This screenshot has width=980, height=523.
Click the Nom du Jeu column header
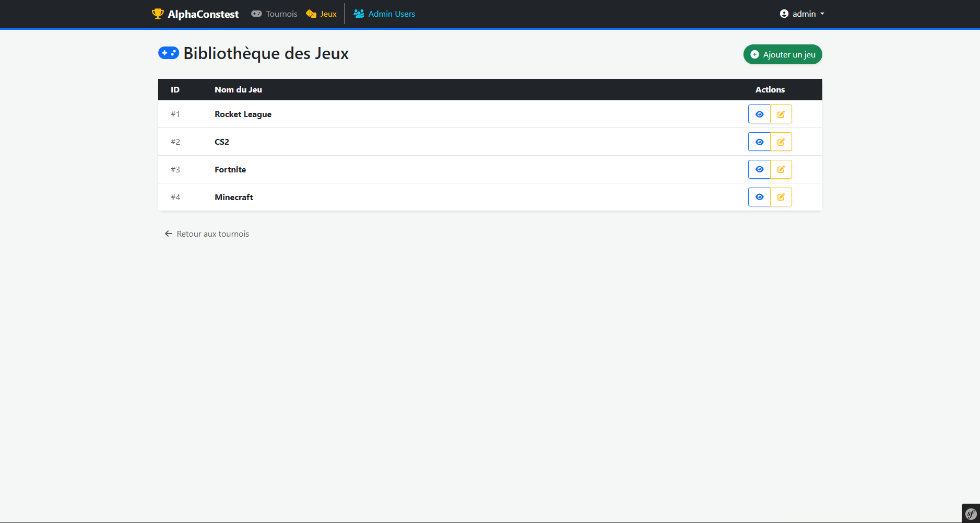click(x=238, y=89)
